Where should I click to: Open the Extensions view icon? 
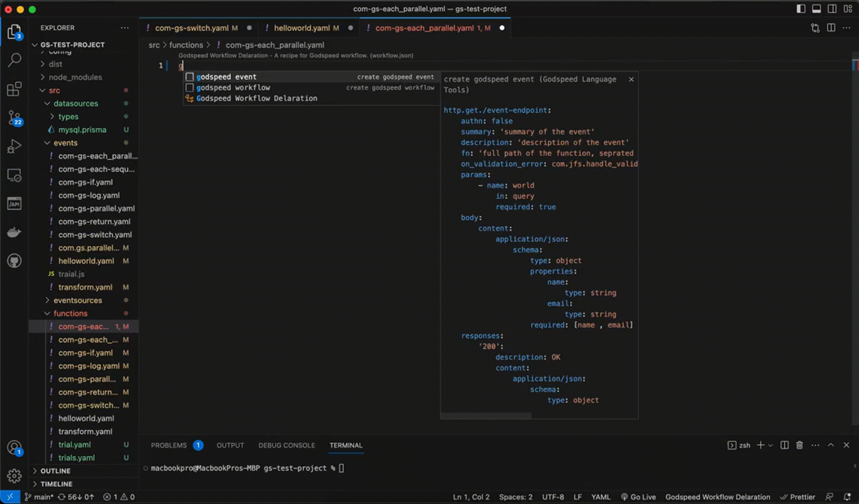(x=14, y=89)
